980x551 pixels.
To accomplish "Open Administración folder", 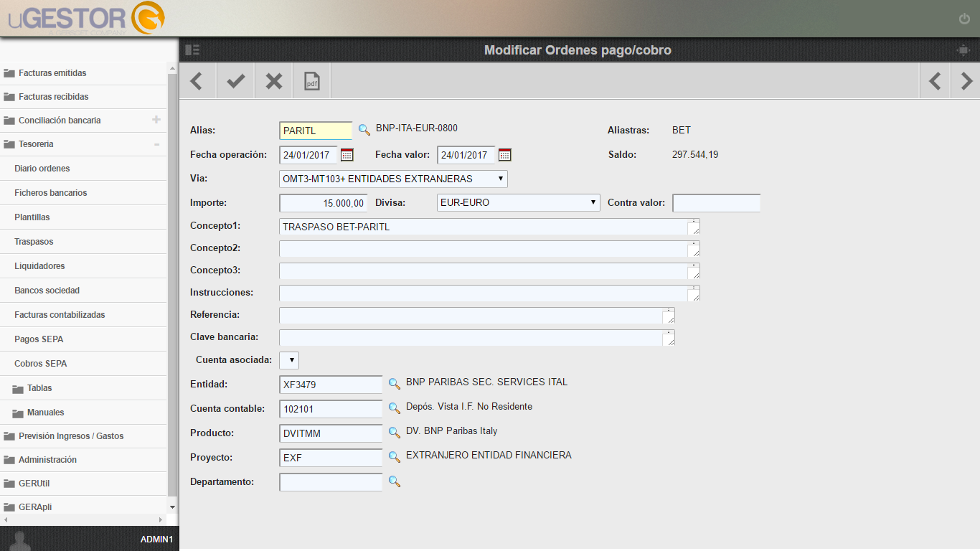I will point(84,460).
